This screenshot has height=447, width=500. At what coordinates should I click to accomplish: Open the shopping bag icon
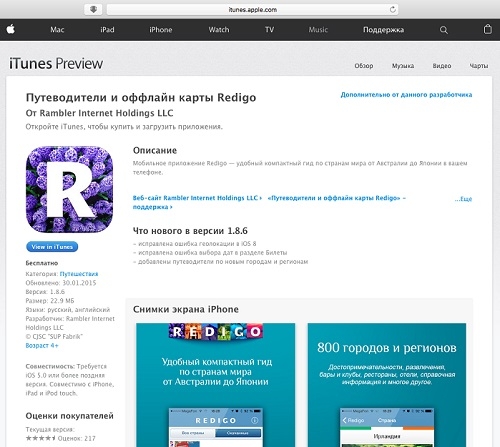coord(488,29)
